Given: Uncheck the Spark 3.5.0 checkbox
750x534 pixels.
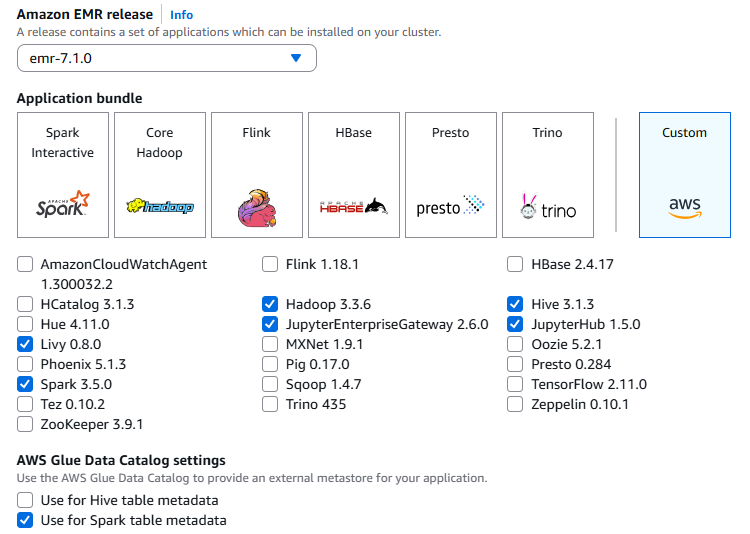Looking at the screenshot, I should click(25, 384).
